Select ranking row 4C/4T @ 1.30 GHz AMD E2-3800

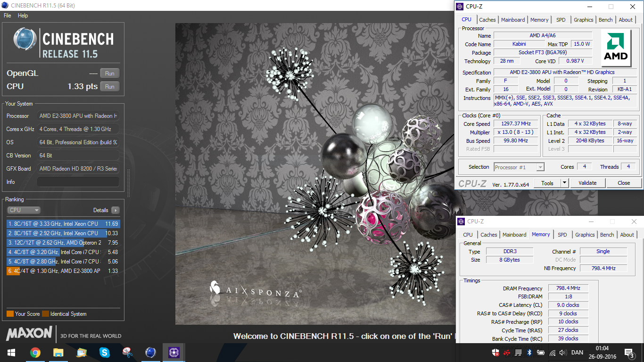click(63, 271)
